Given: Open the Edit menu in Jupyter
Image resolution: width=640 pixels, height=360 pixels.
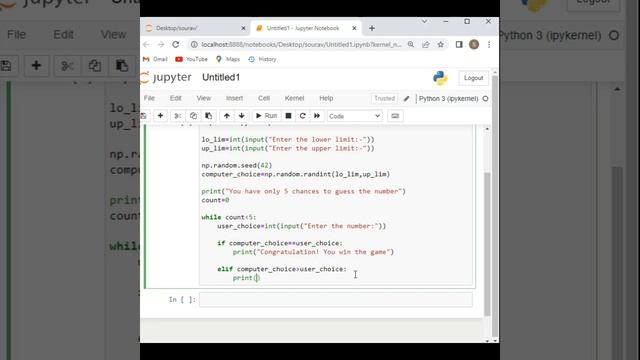Looking at the screenshot, I should [176, 98].
